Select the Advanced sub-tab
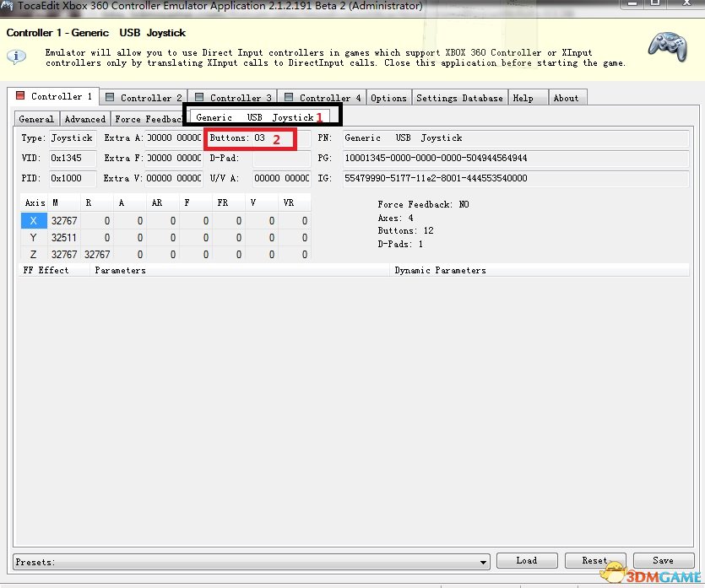The width and height of the screenshot is (705, 588). click(85, 119)
